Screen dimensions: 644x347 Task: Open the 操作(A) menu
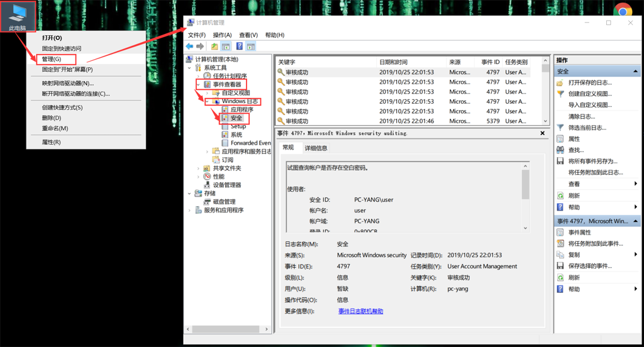[x=222, y=35]
